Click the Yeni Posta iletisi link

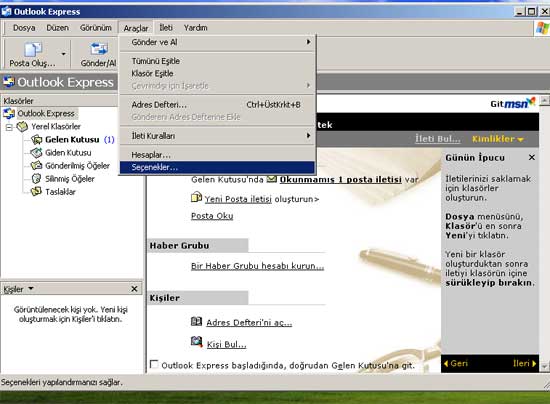pos(238,199)
